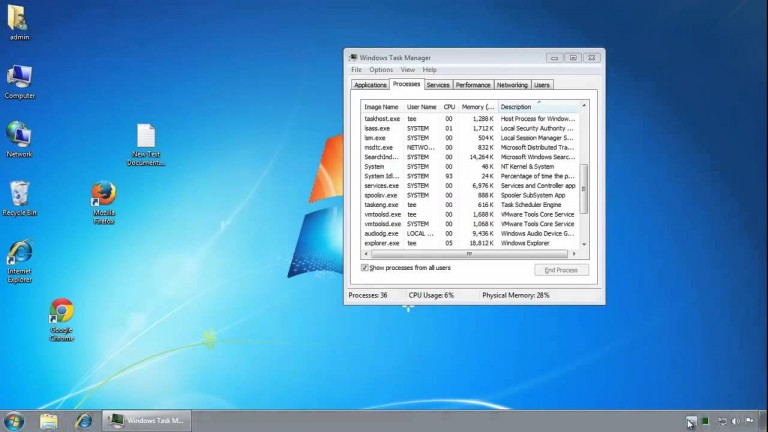Viewport: 768px width, 432px height.
Task: Select the services.exe process row
Action: point(470,186)
